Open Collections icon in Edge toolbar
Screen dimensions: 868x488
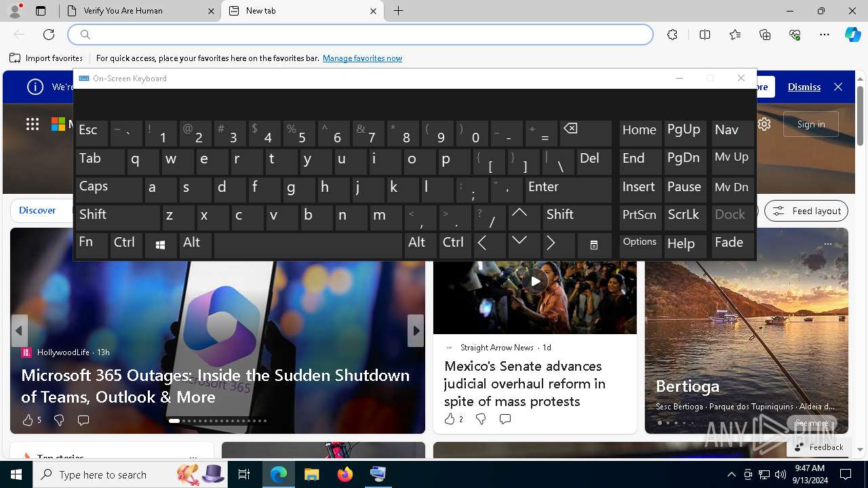pos(765,35)
